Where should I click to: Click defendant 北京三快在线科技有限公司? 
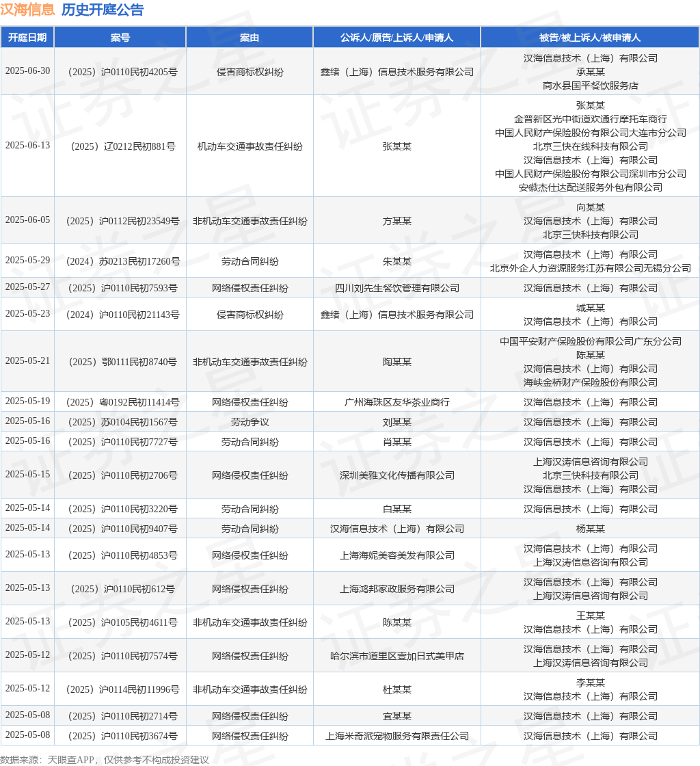(590, 146)
